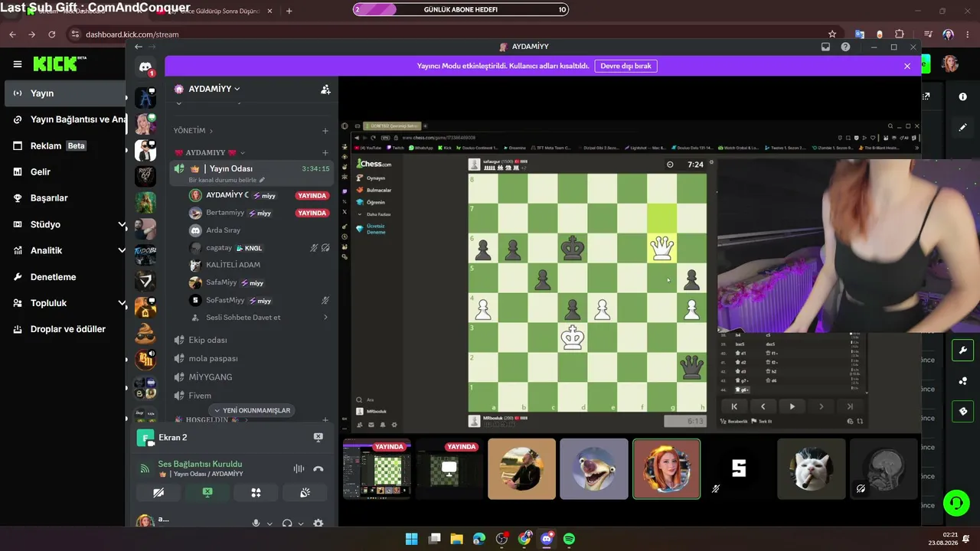Open Kick sidebar hamburger menu
Screen dimensions: 980x551
coord(17,64)
